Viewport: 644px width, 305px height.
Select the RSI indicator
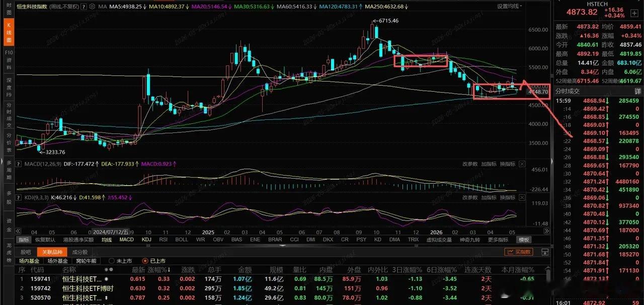click(x=163, y=240)
